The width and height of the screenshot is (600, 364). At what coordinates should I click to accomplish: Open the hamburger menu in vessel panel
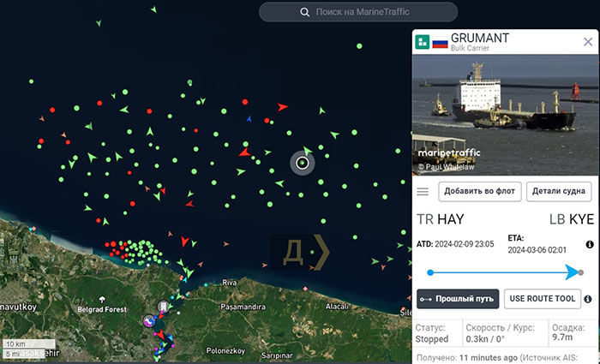pyautogui.click(x=423, y=191)
